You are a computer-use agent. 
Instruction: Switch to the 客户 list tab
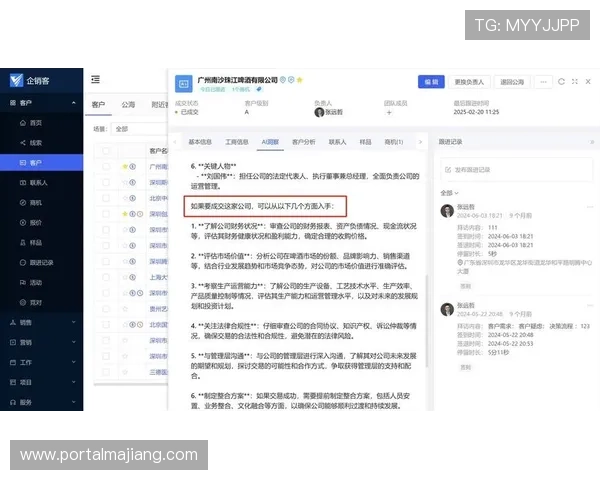point(98,104)
